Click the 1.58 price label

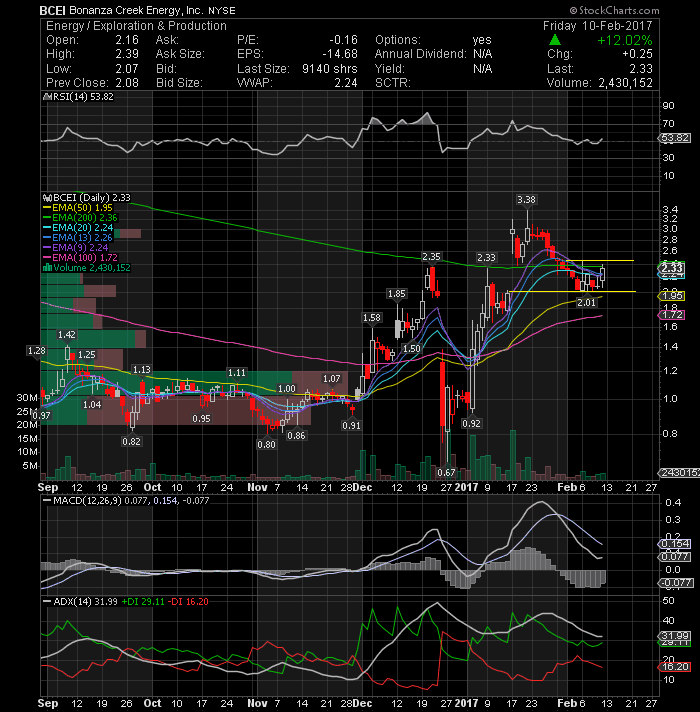coord(371,317)
